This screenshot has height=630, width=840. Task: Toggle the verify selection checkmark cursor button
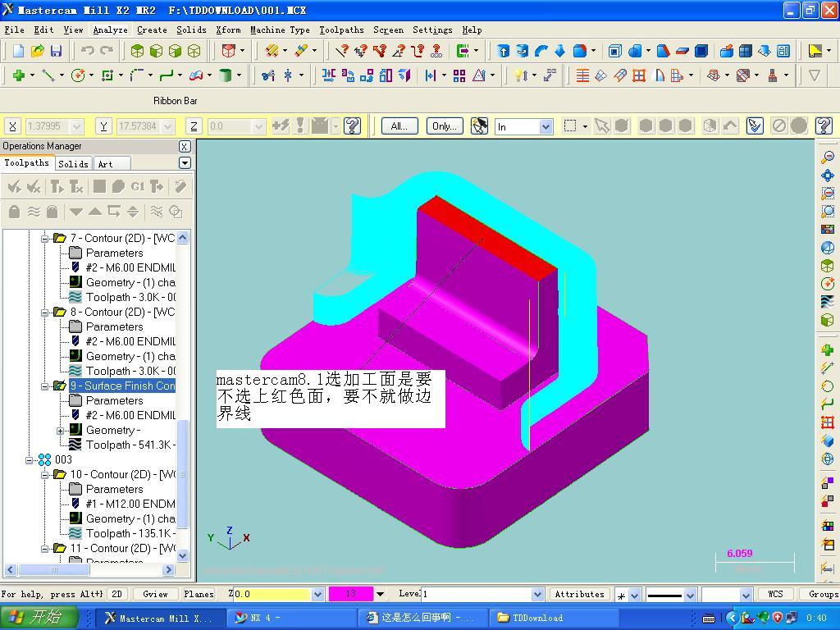(755, 126)
